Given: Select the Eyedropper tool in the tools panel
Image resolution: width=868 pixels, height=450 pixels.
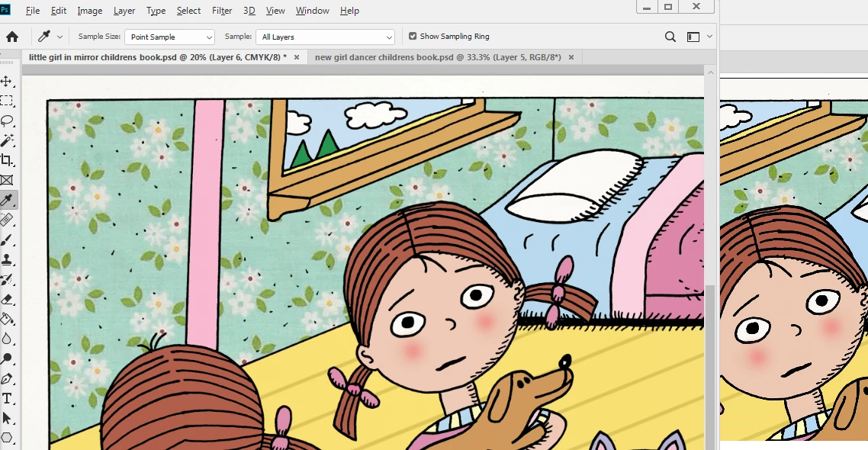Looking at the screenshot, I should click(x=7, y=200).
